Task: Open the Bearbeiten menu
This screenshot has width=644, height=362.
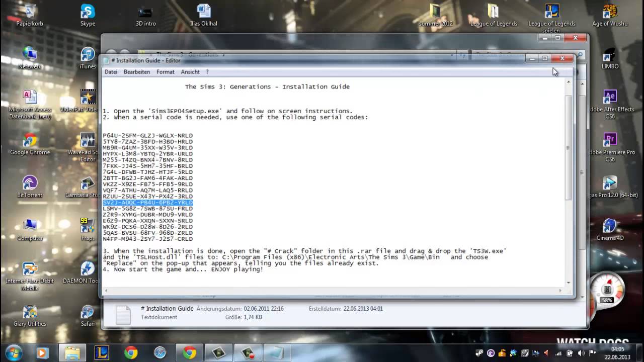Action: (x=137, y=72)
